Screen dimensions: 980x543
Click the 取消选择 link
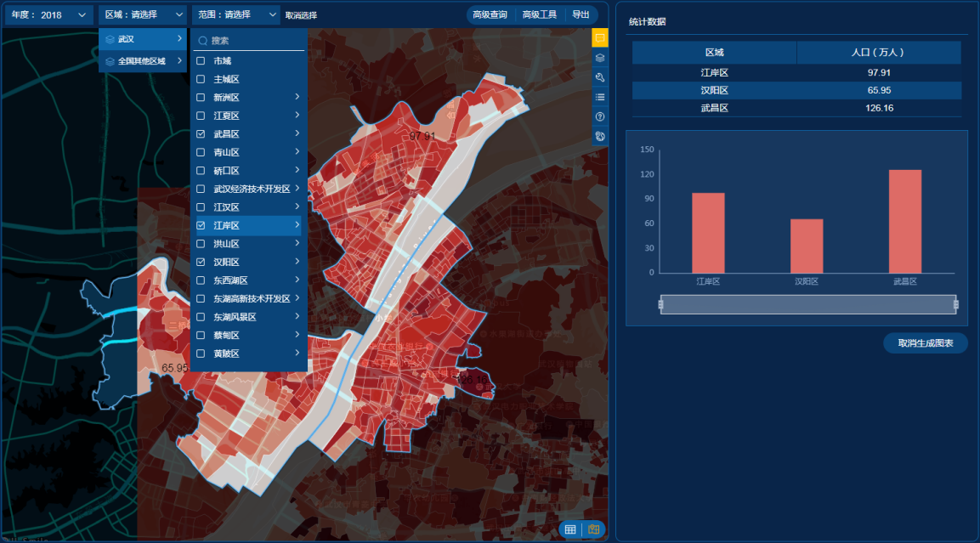click(301, 15)
